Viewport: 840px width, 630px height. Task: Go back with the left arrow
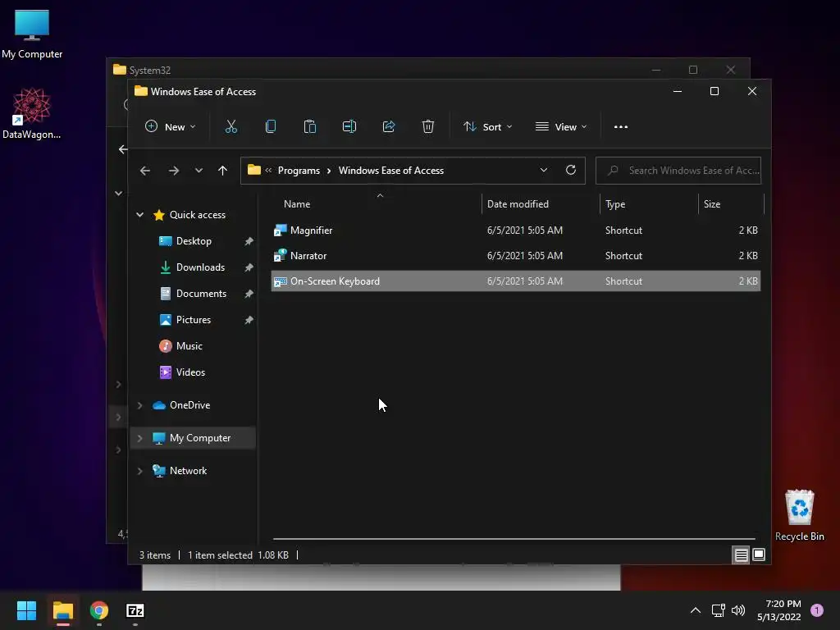pos(145,171)
